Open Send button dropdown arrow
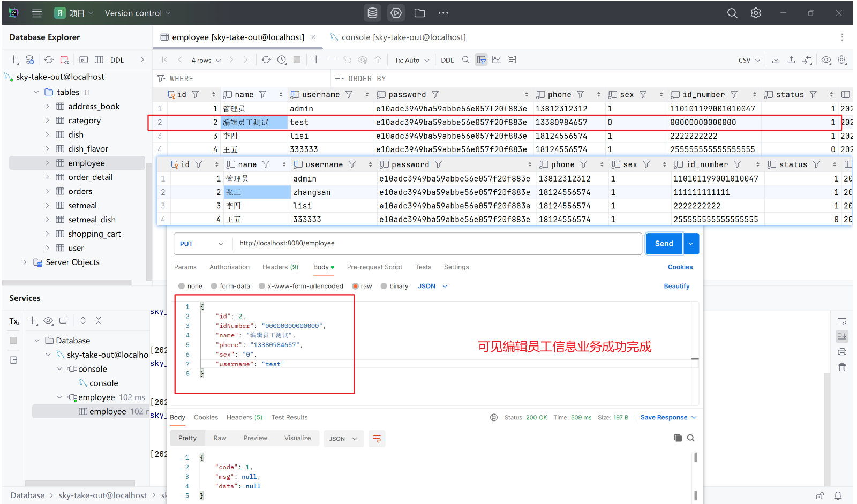 pos(691,244)
